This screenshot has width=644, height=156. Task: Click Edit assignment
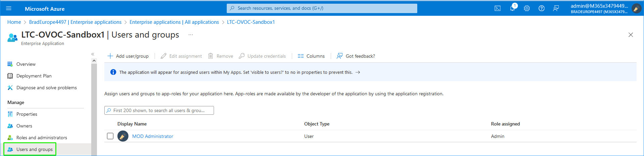coord(181,56)
